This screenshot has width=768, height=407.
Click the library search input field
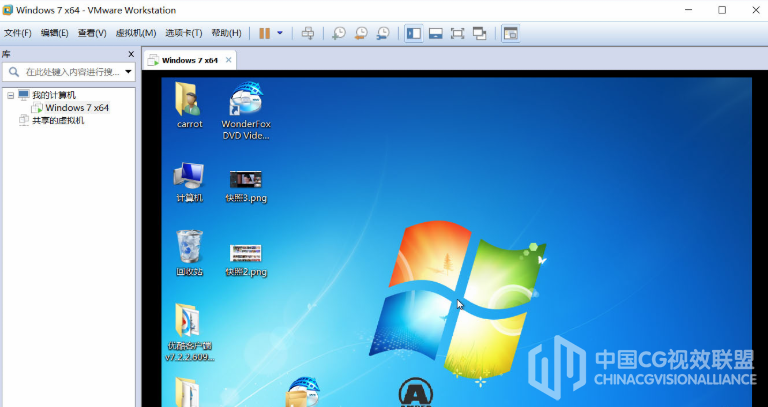point(69,72)
